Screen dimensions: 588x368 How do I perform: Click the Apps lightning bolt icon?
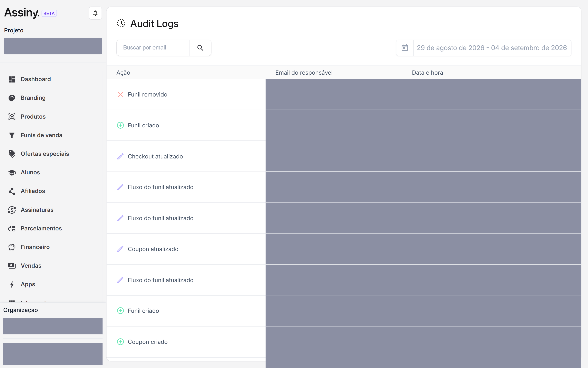coord(12,284)
